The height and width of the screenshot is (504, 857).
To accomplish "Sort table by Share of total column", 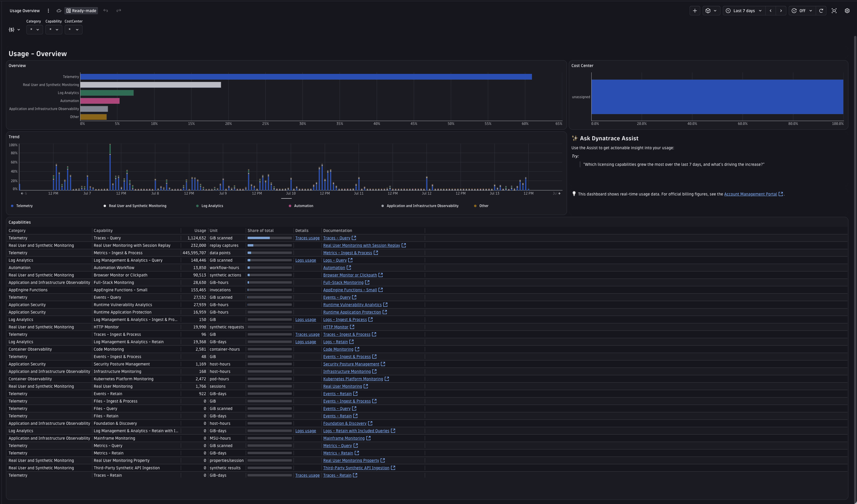I will pos(261,230).
